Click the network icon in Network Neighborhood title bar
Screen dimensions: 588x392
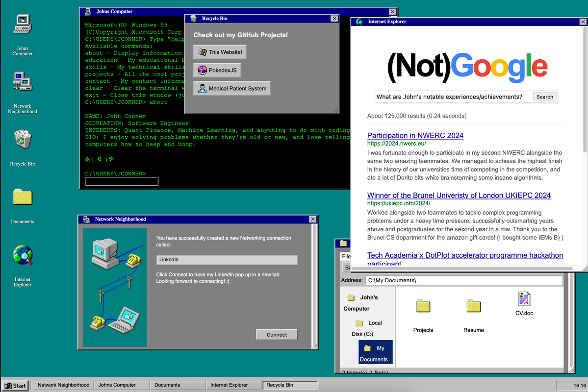[x=86, y=219]
